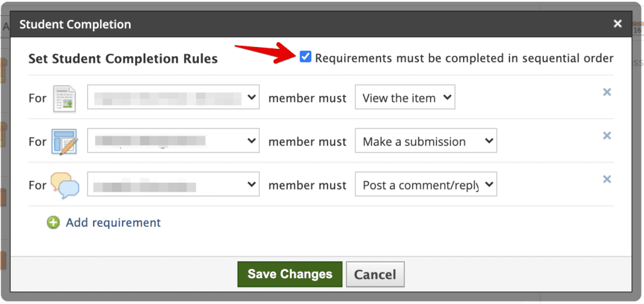Image resolution: width=644 pixels, height=304 pixels.
Task: Click the Save Changes button
Action: click(x=289, y=274)
